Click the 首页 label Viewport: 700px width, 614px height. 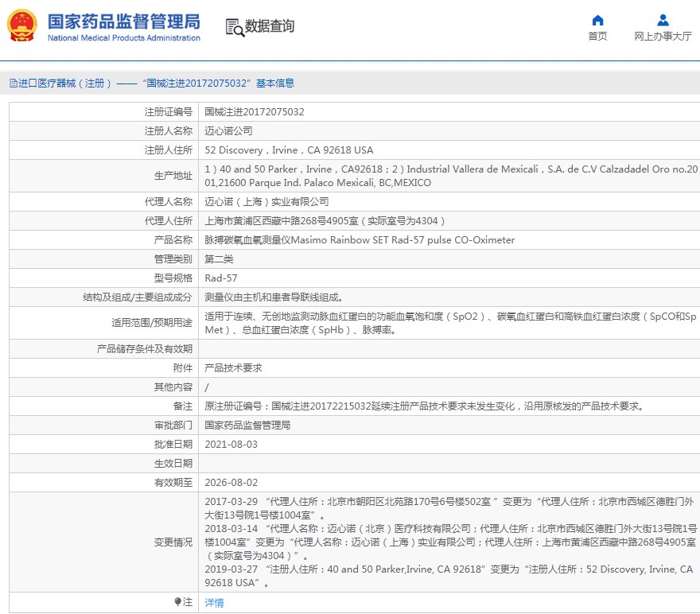[597, 36]
